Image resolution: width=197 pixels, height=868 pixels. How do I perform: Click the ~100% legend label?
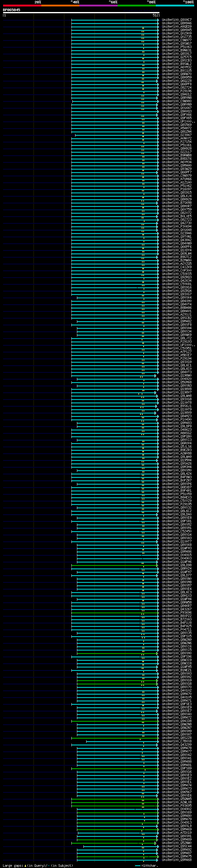188,2
